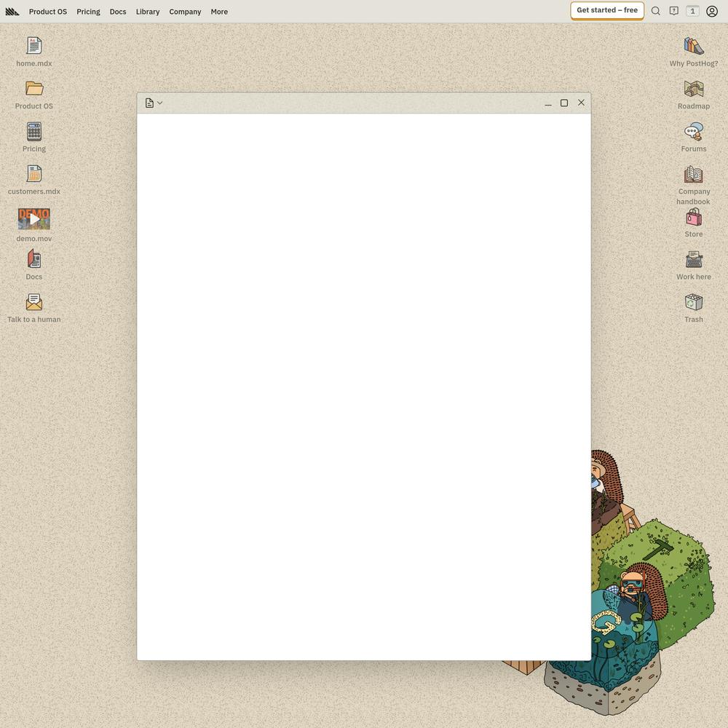Open the Why PostHog? books icon
Viewport: 728px width, 728px height.
tap(694, 46)
